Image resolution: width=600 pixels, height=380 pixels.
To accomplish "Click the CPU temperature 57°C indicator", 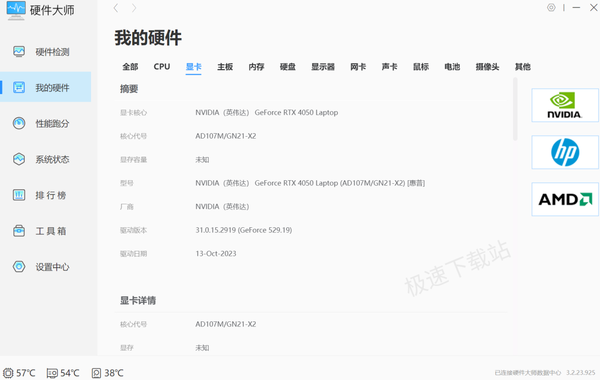I will pyautogui.click(x=19, y=373).
